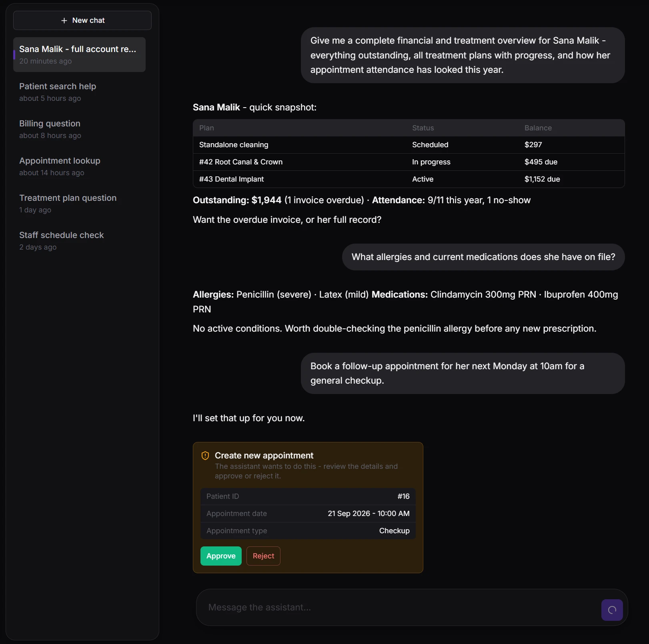
Task: Click the loading send button in message box
Action: [x=612, y=610]
